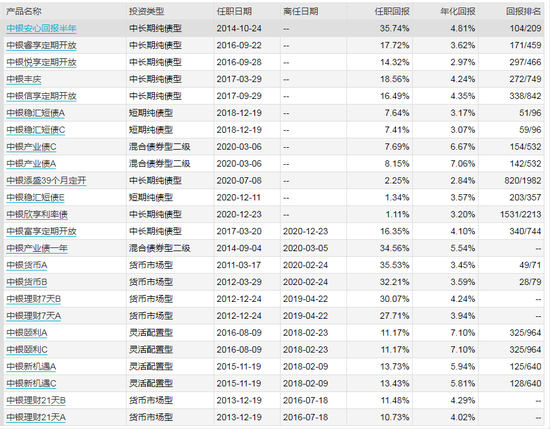The width and height of the screenshot is (550, 429).
Task: Open the 中银添盛39个月定开 fund link
Action: point(46,181)
